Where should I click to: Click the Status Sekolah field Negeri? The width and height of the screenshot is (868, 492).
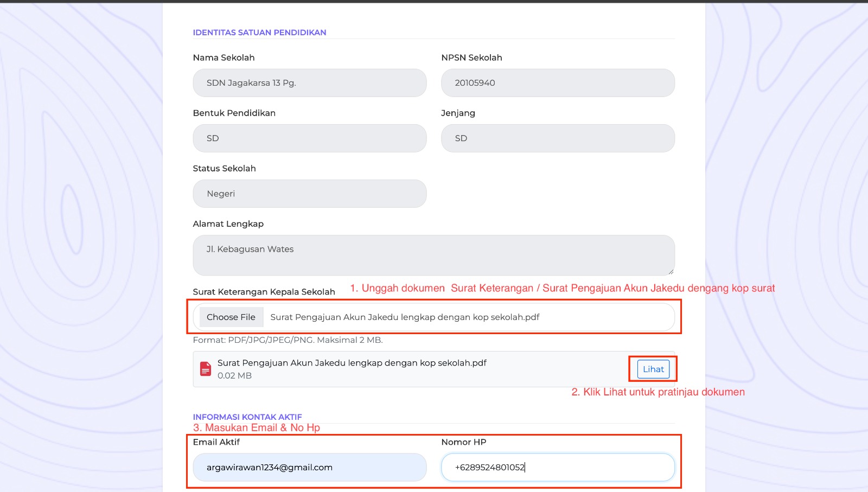(x=310, y=194)
